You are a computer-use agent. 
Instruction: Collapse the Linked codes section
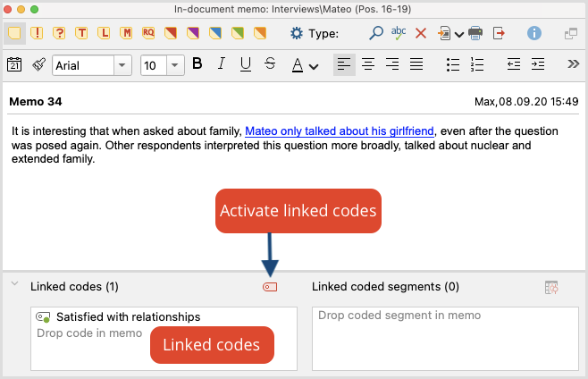point(14,283)
